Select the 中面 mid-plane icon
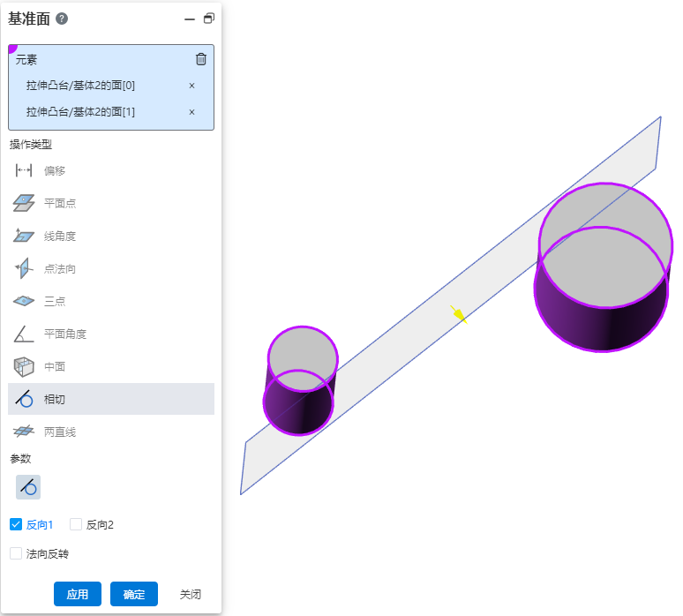683x616 pixels. point(24,366)
